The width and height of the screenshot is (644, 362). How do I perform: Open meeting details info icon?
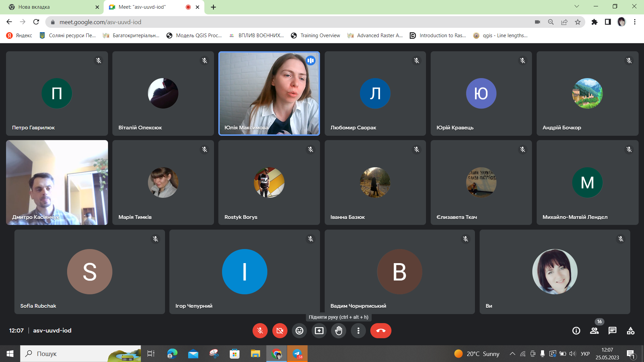(x=576, y=331)
